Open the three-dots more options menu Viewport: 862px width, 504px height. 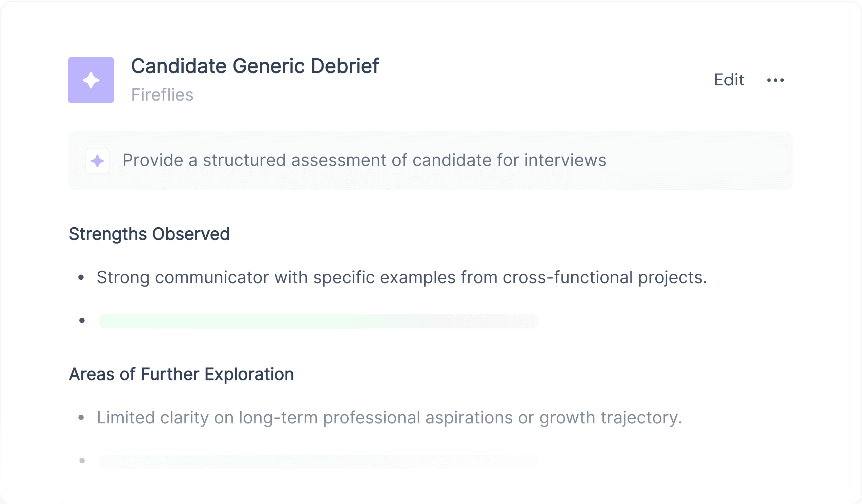click(775, 80)
